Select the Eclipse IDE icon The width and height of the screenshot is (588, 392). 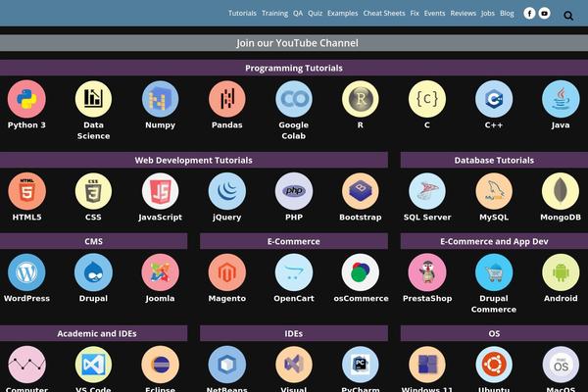click(x=160, y=365)
